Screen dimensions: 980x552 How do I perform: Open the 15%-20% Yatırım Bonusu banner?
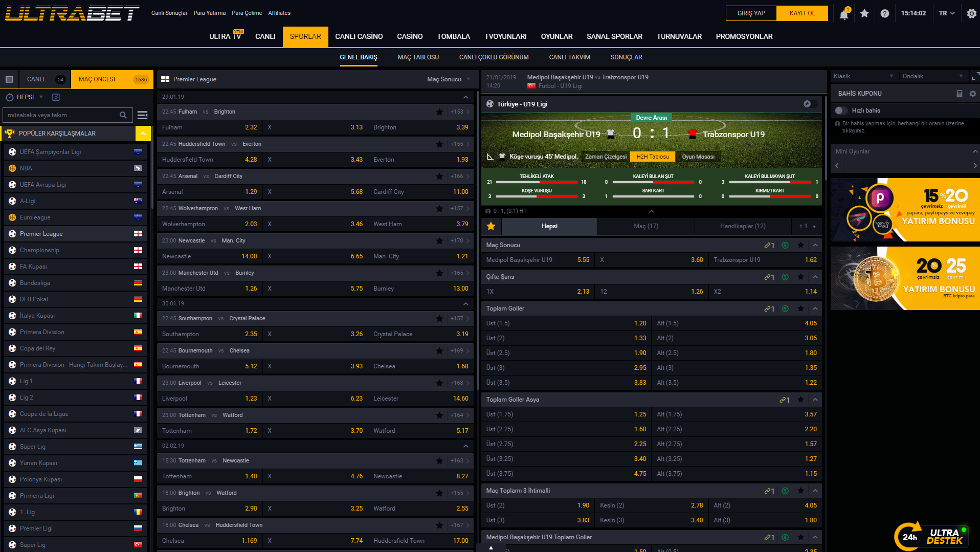coord(905,210)
